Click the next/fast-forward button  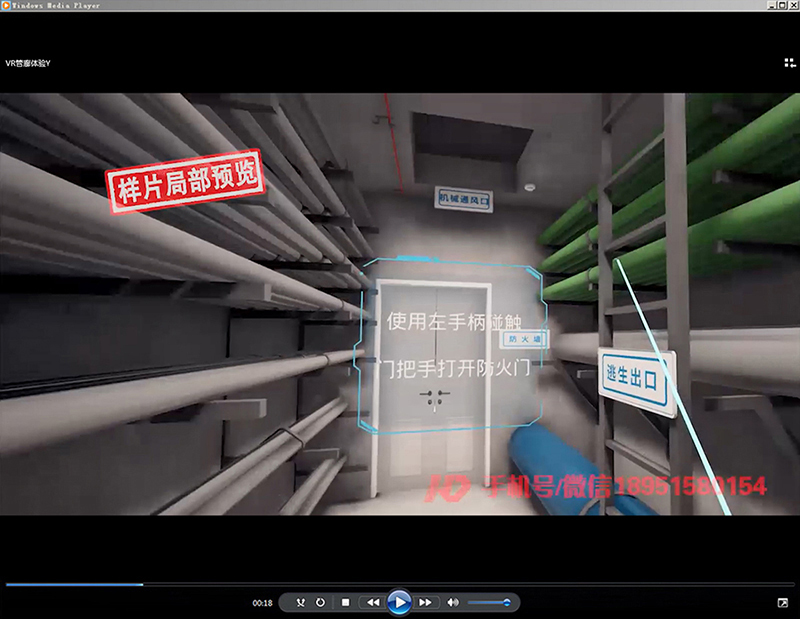pos(425,603)
